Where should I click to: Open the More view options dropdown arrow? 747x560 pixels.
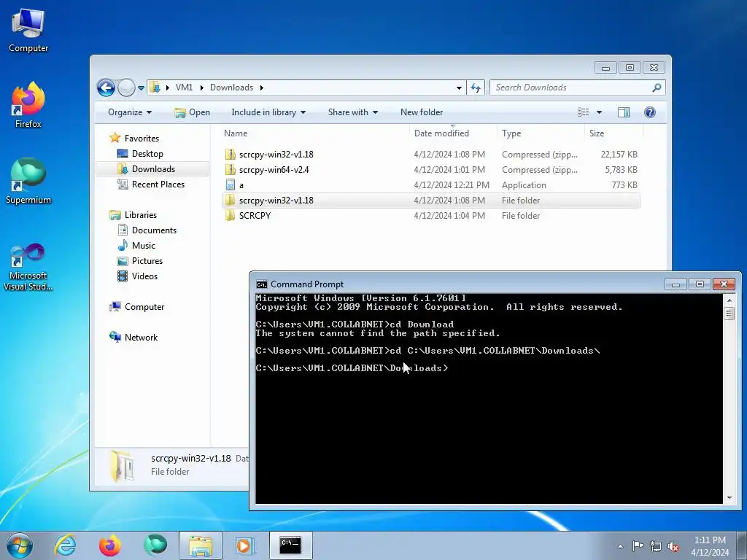point(600,112)
